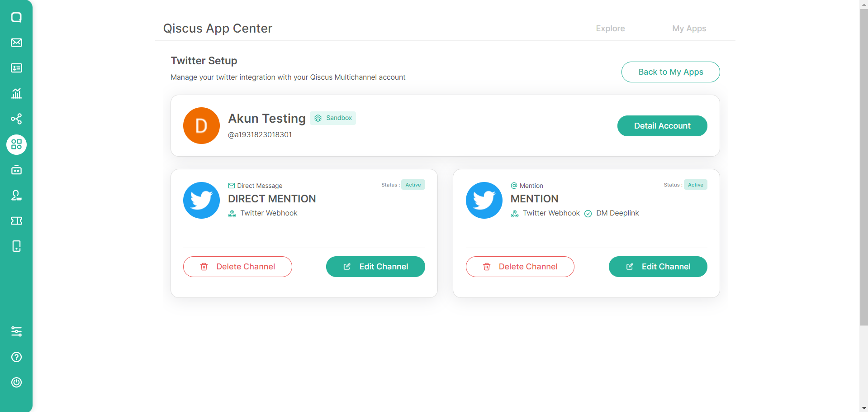Delete the DIRECT MENTION channel
This screenshot has height=412, width=868.
coord(237,267)
